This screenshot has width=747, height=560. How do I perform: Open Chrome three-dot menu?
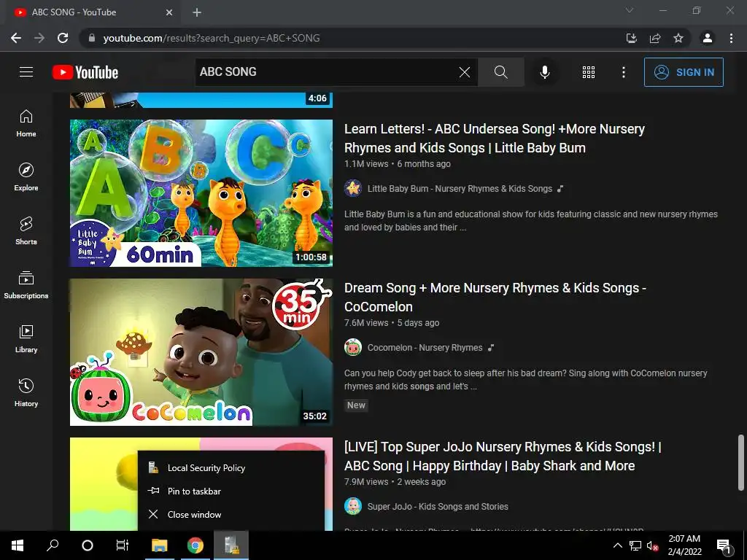click(731, 38)
